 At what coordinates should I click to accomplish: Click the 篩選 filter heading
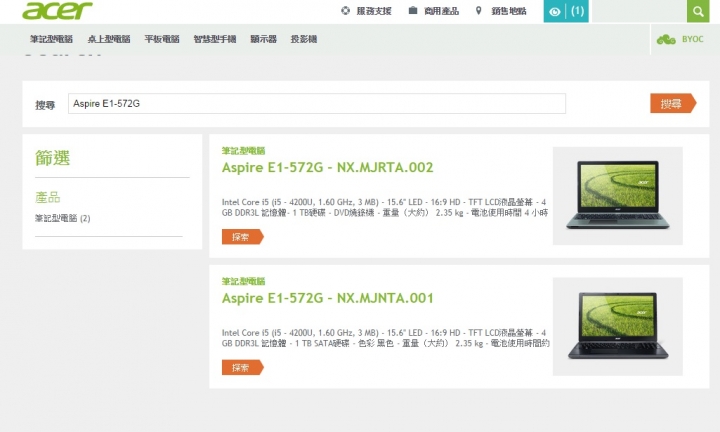point(52,158)
